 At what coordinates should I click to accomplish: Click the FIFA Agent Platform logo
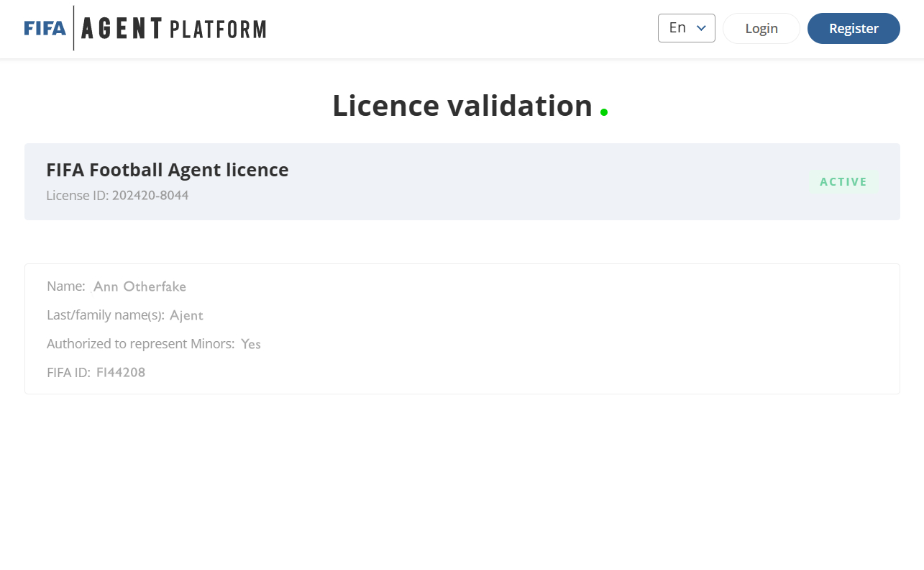click(145, 28)
